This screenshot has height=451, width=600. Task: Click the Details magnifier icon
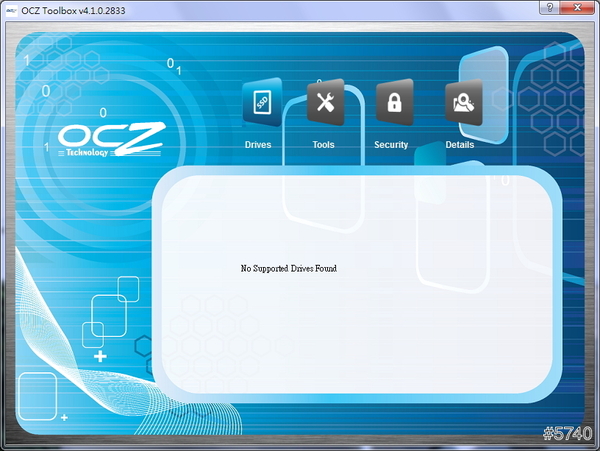pos(463,102)
